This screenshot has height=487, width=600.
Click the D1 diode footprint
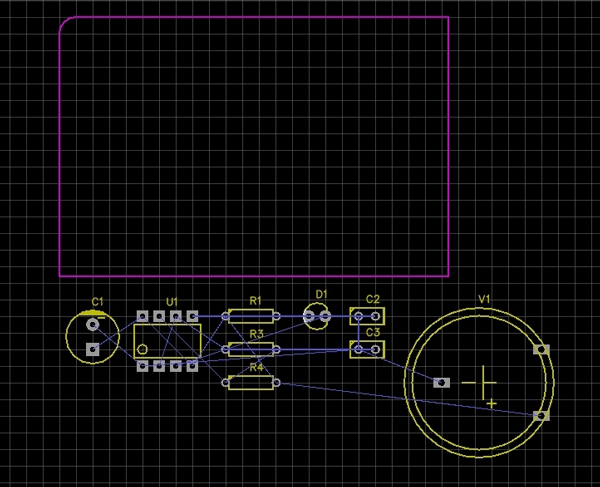317,317
